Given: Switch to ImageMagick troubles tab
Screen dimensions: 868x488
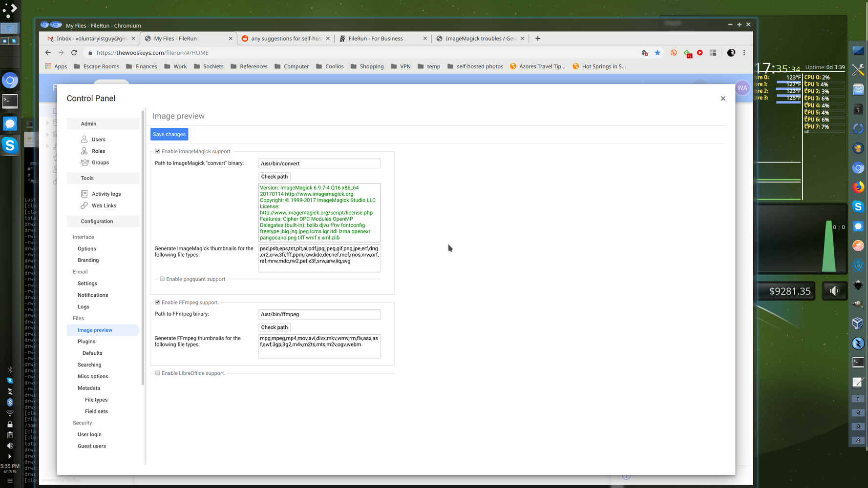Looking at the screenshot, I should [480, 39].
